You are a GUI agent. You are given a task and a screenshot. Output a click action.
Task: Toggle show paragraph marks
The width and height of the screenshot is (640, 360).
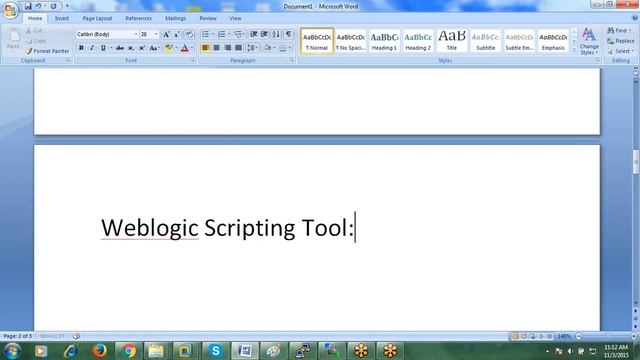click(x=289, y=34)
